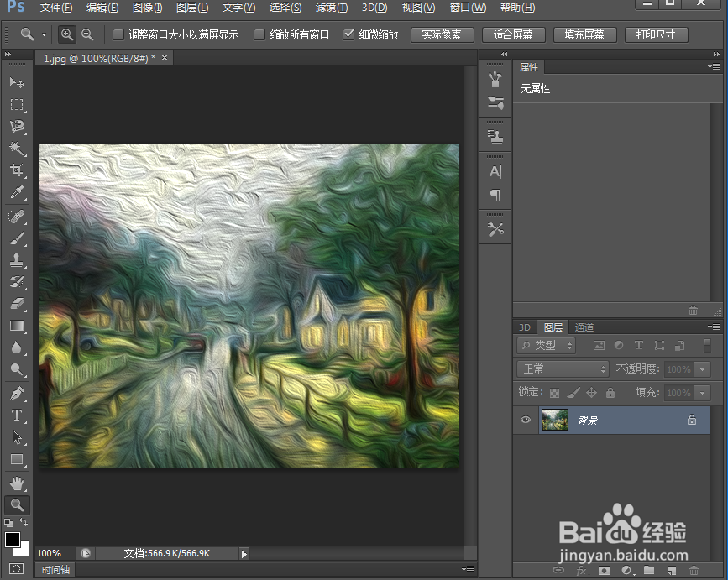Toggle lock position
The image size is (728, 580).
(x=591, y=393)
